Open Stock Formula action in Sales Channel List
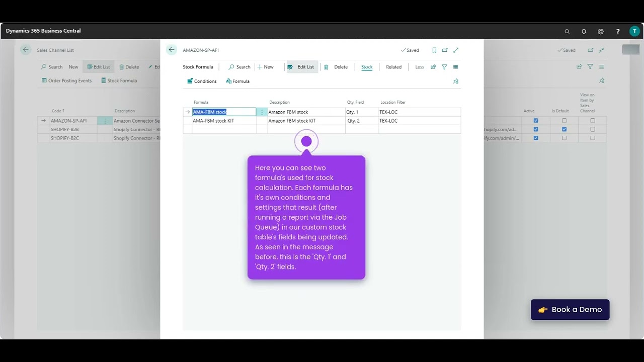The image size is (644, 362). pyautogui.click(x=119, y=80)
